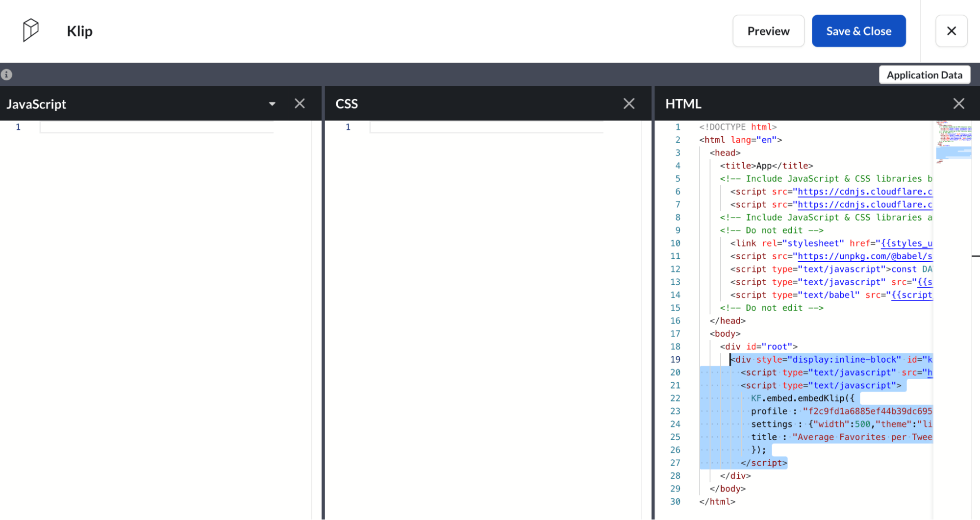Click the 'settings' line with width 500
Viewport: 980px width, 520px height.
coord(841,424)
